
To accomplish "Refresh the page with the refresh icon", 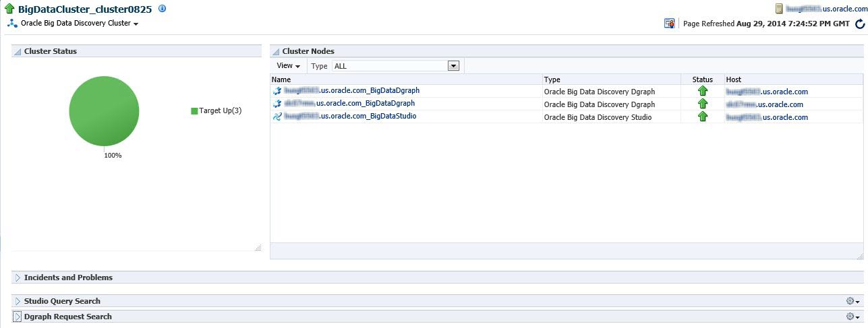I will click(860, 24).
